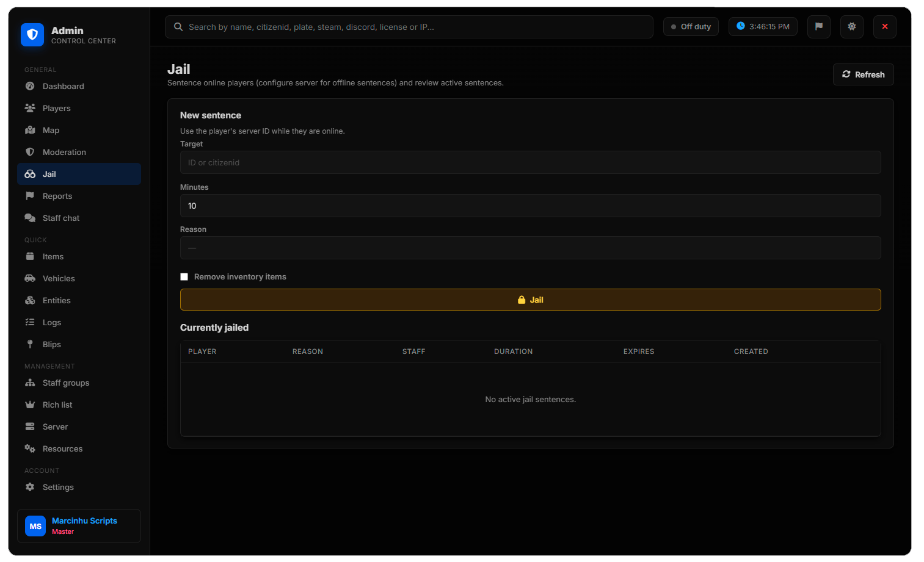Click the Blips pin icon
Screen dimensions: 924x562
tap(30, 344)
